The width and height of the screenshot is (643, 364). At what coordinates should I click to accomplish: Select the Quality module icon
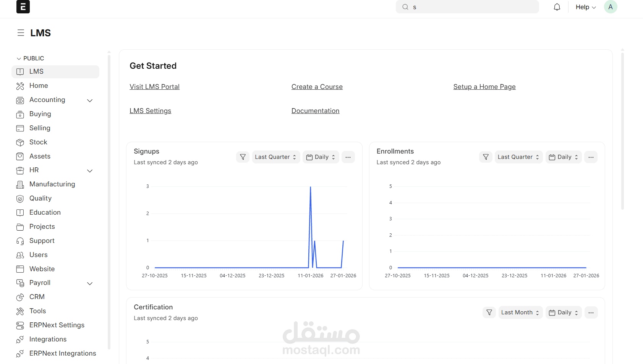[20, 198]
